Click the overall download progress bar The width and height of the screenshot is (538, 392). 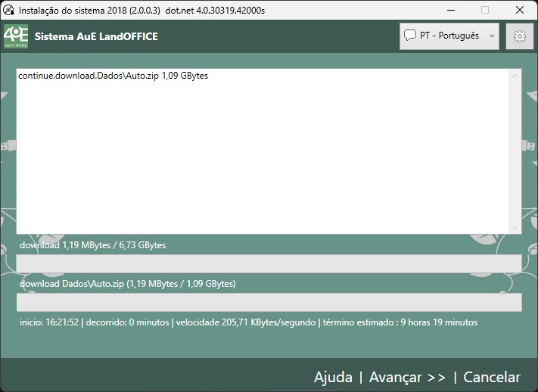[269, 263]
